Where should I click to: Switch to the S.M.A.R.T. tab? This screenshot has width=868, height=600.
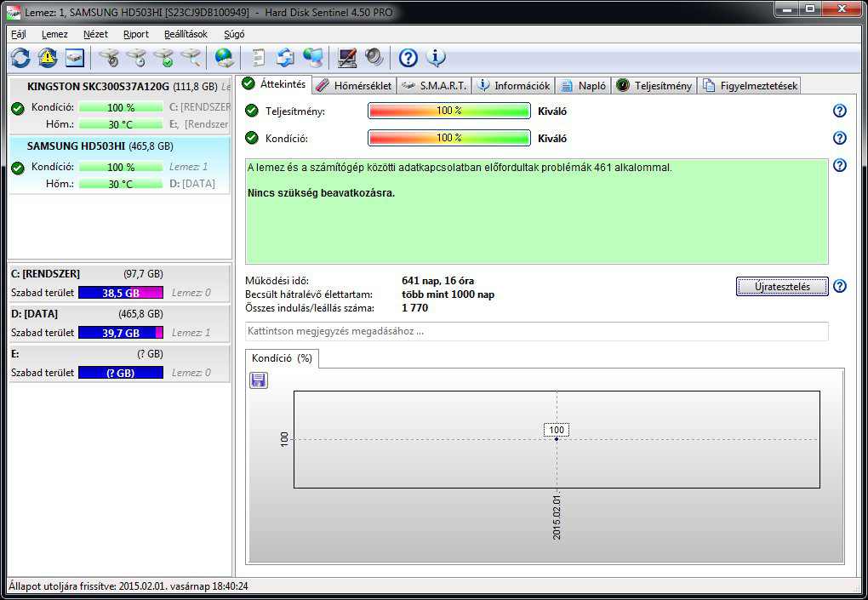[x=435, y=86]
